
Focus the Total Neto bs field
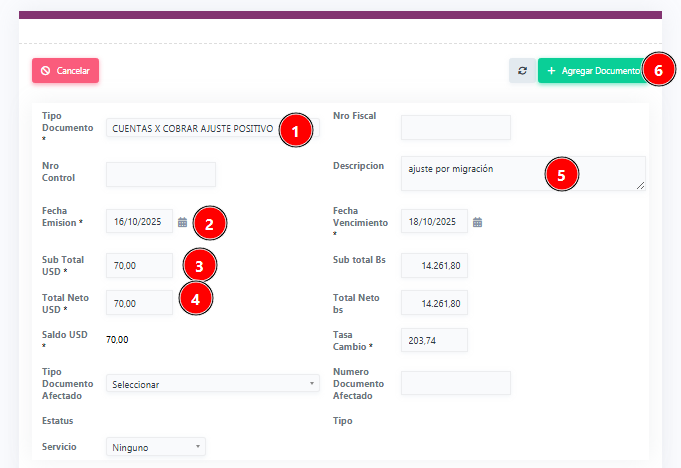point(434,303)
